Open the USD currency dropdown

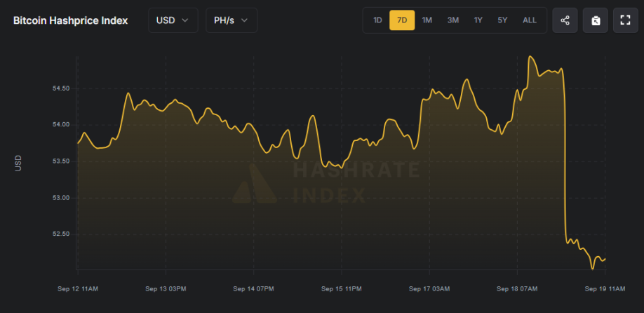173,20
